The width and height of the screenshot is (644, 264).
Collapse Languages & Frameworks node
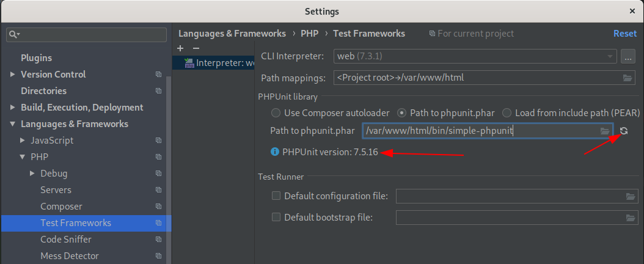pyautogui.click(x=12, y=124)
